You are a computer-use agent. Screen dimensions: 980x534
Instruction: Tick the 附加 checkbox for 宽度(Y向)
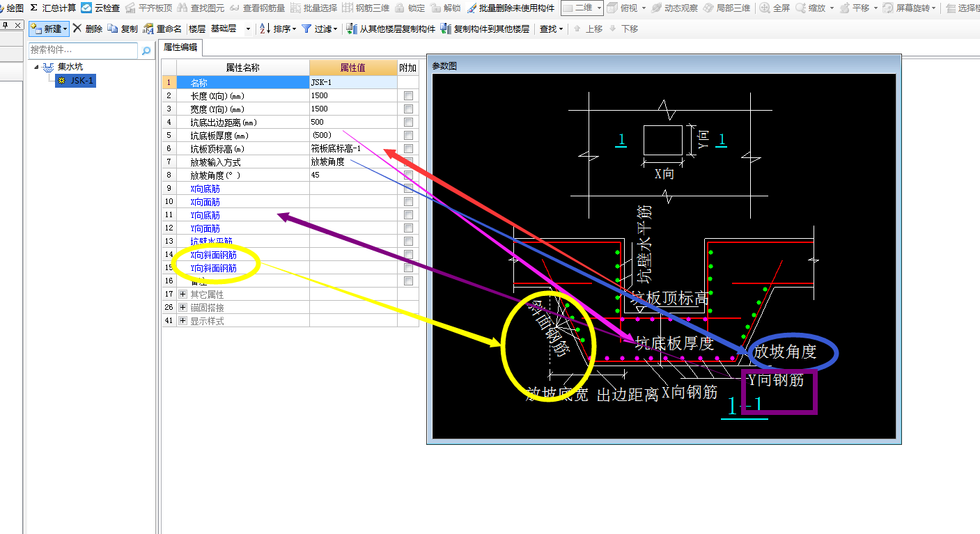pyautogui.click(x=408, y=109)
